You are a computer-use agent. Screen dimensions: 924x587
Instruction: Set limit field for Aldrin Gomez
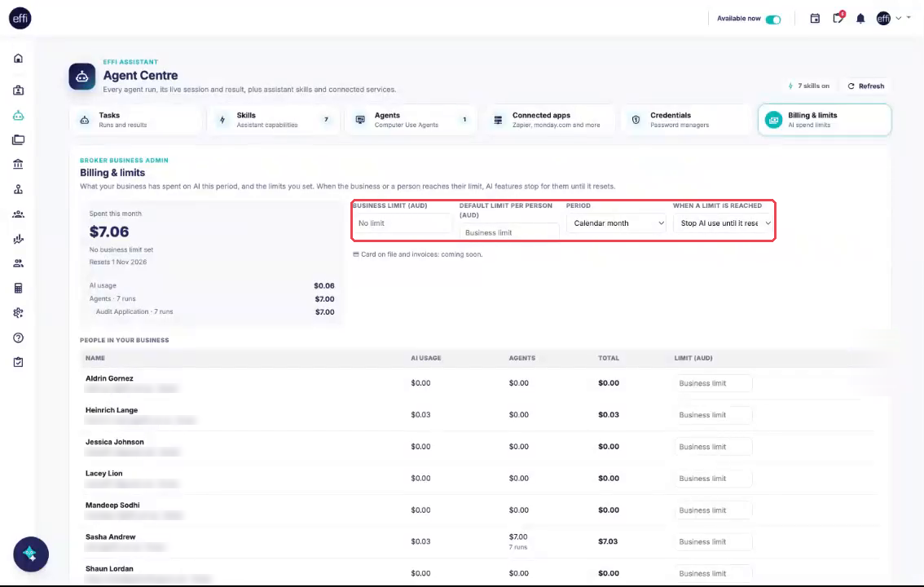point(713,383)
